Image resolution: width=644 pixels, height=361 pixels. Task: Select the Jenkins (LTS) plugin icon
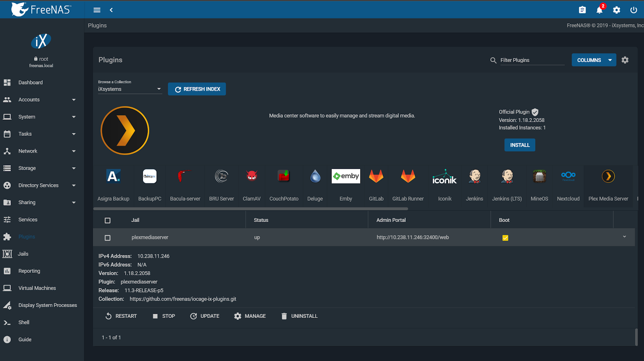[507, 176]
